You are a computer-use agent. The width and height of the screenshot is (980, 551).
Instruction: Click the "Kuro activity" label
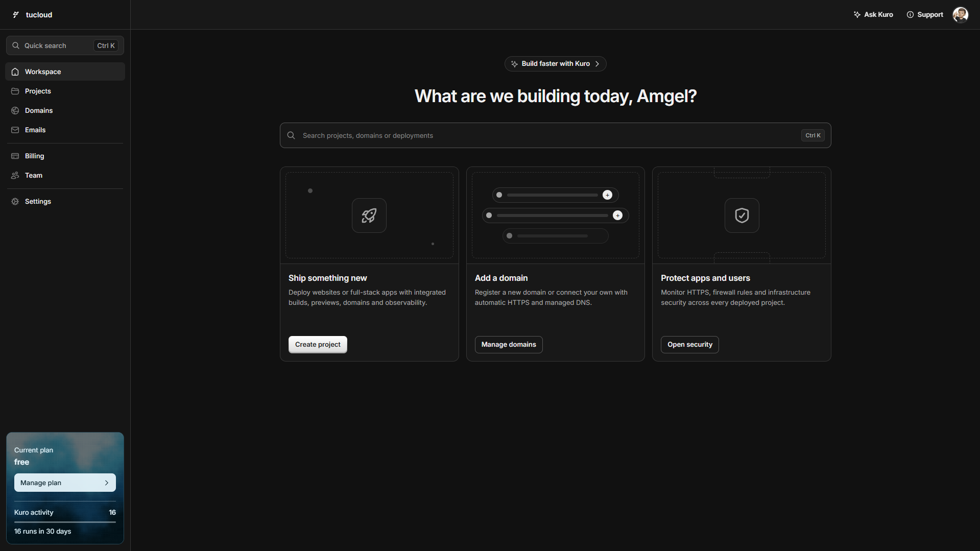pos(34,513)
